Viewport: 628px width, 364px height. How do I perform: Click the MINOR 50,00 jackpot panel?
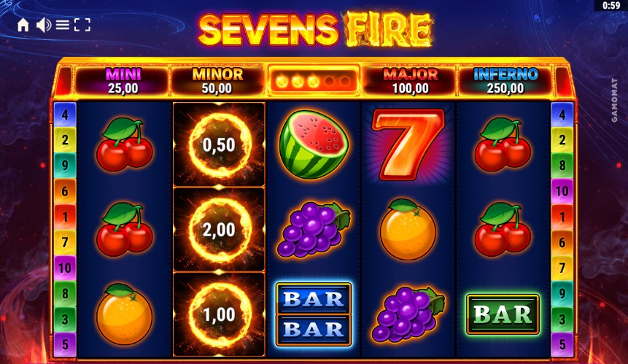point(217,81)
